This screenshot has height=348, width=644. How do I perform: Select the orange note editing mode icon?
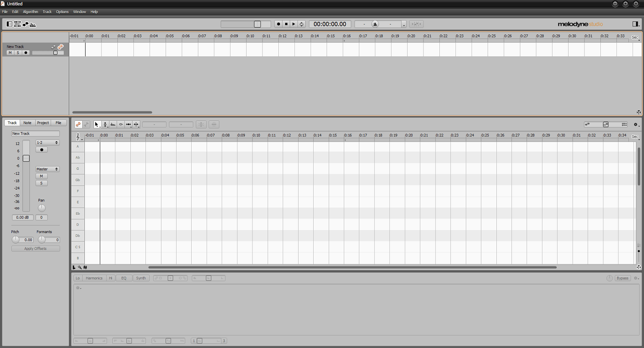coord(78,125)
